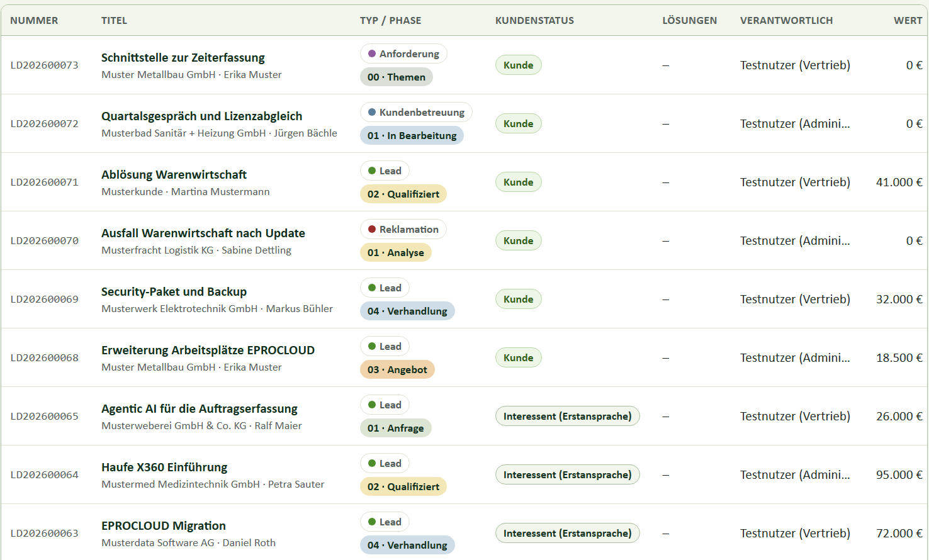This screenshot has width=929, height=560.
Task: Click Lead badge in Haufe X360 row
Action: pyautogui.click(x=385, y=463)
